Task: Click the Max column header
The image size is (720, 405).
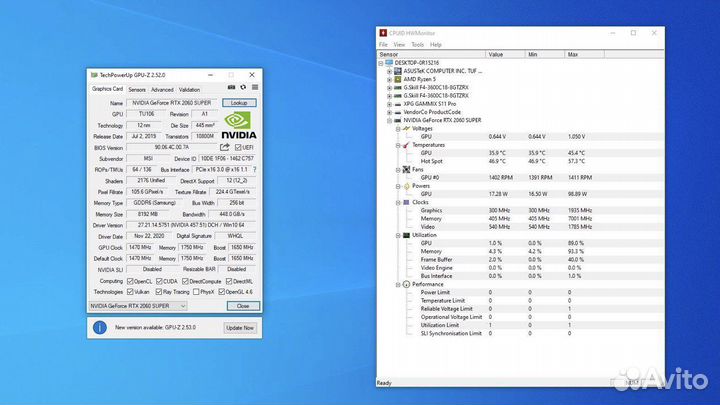Action: pyautogui.click(x=584, y=54)
